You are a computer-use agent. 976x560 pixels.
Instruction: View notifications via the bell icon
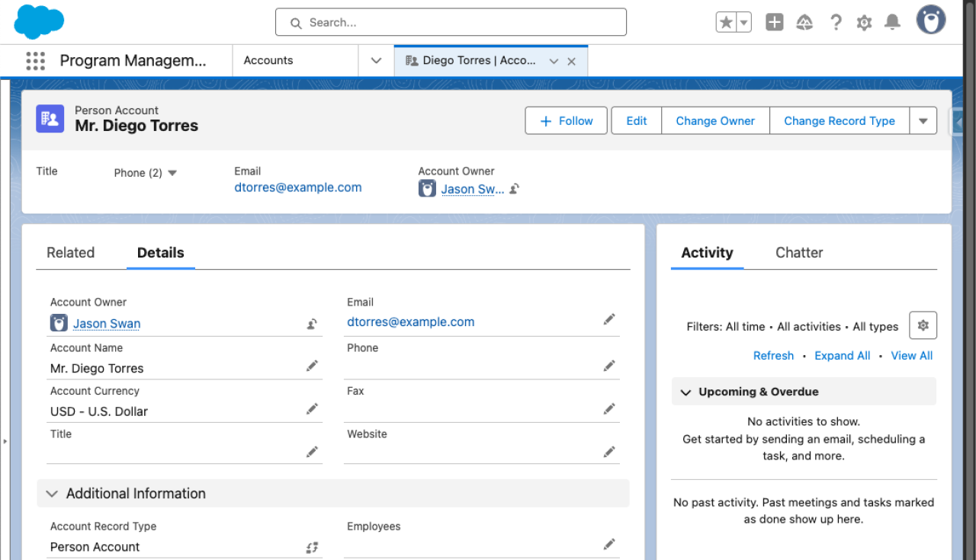click(892, 22)
